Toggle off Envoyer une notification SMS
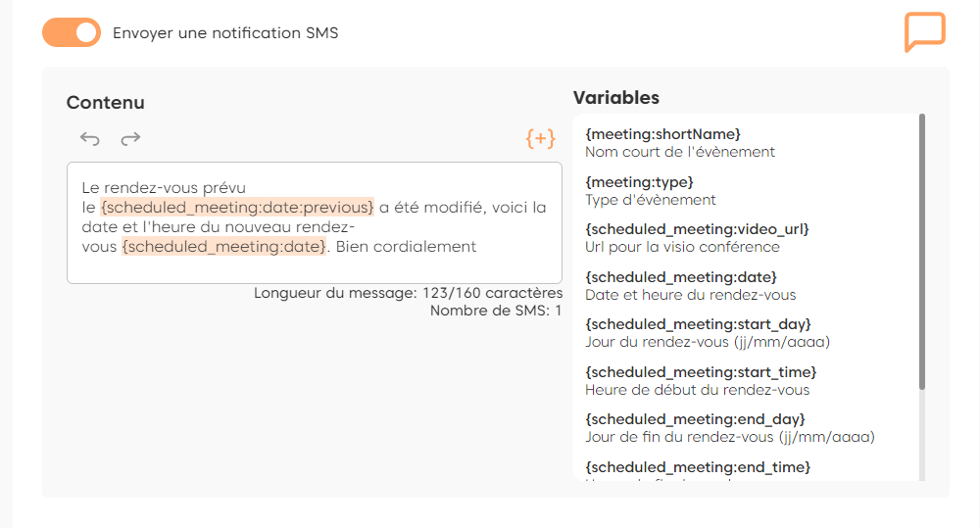This screenshot has width=980, height=528. pyautogui.click(x=72, y=32)
